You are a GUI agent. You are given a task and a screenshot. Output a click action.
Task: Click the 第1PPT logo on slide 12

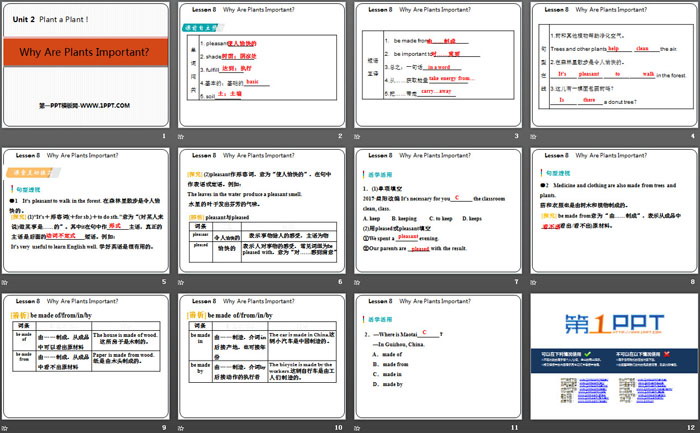[612, 323]
